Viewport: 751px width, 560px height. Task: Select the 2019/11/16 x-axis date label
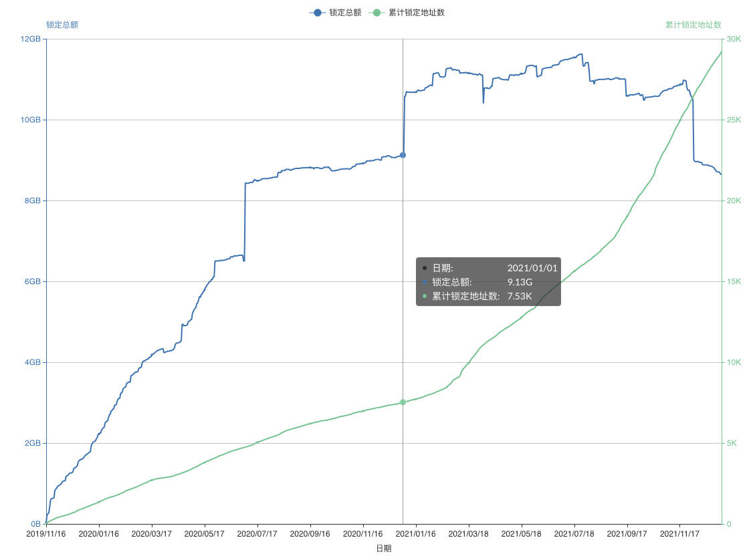46,535
